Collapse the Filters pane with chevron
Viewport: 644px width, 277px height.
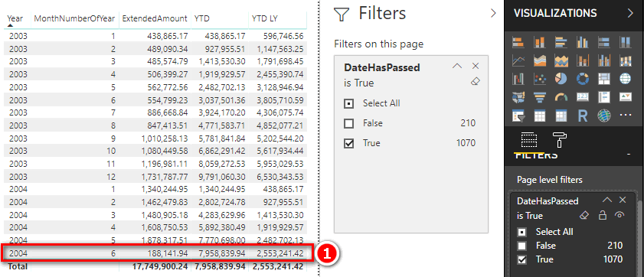pyautogui.click(x=494, y=13)
